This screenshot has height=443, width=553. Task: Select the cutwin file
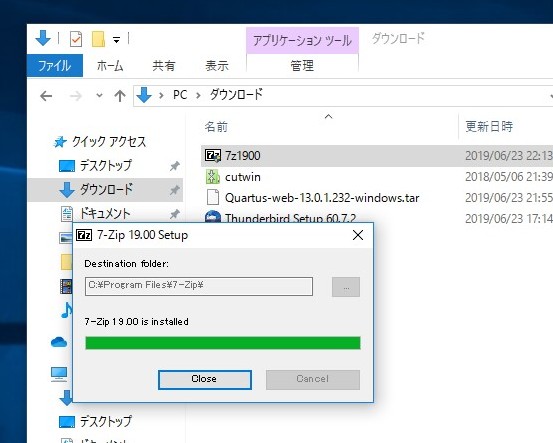click(243, 177)
